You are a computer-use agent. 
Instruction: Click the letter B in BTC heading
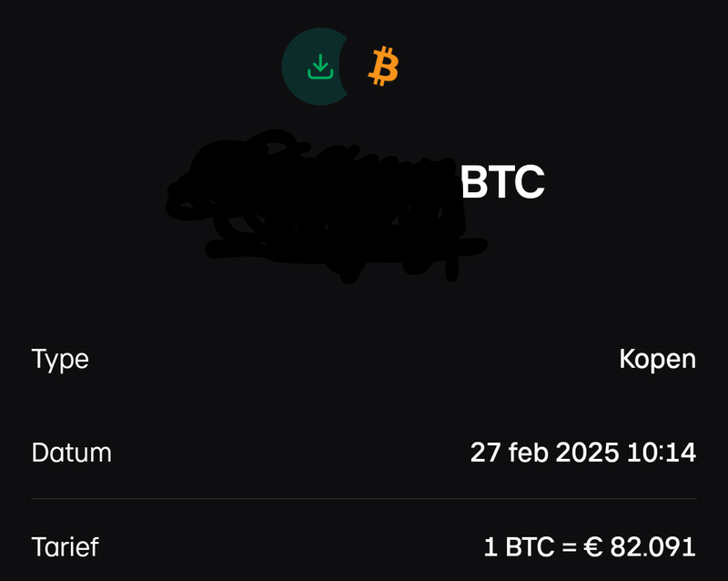tap(474, 182)
